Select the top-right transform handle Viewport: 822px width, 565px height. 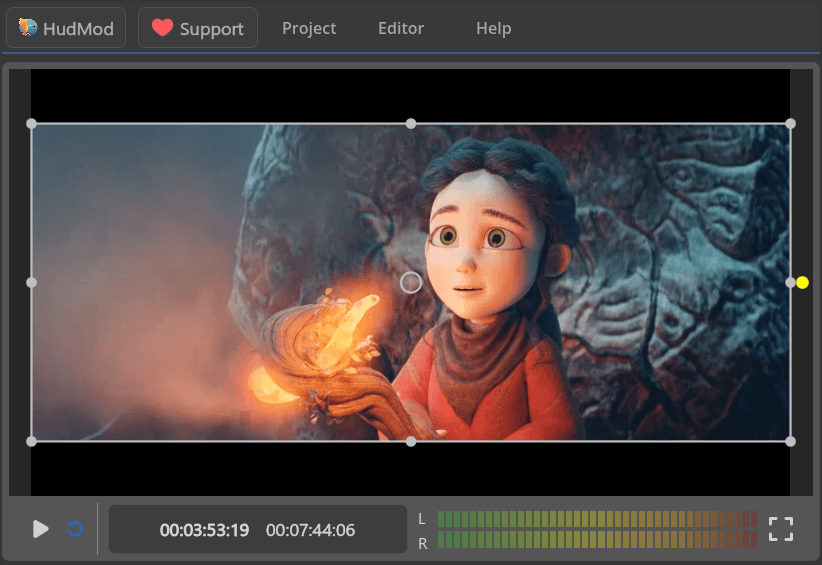(x=791, y=124)
